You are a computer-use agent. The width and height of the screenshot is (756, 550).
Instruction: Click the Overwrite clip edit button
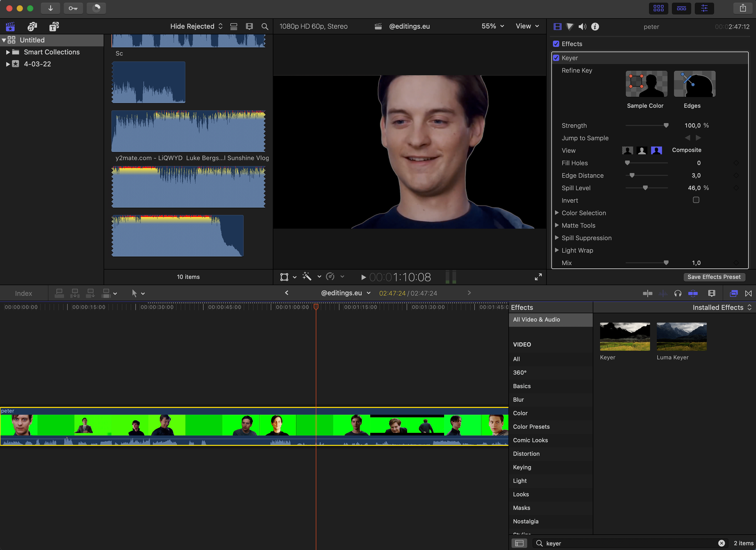coord(106,293)
